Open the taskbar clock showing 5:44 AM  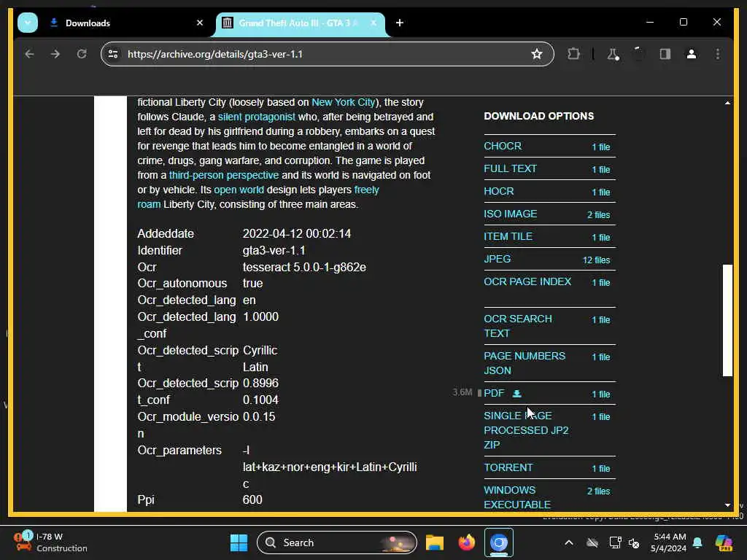(x=668, y=542)
